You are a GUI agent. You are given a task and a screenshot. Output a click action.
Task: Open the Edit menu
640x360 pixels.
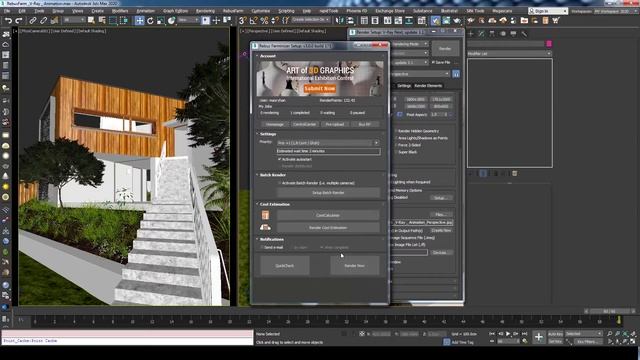coord(22,11)
